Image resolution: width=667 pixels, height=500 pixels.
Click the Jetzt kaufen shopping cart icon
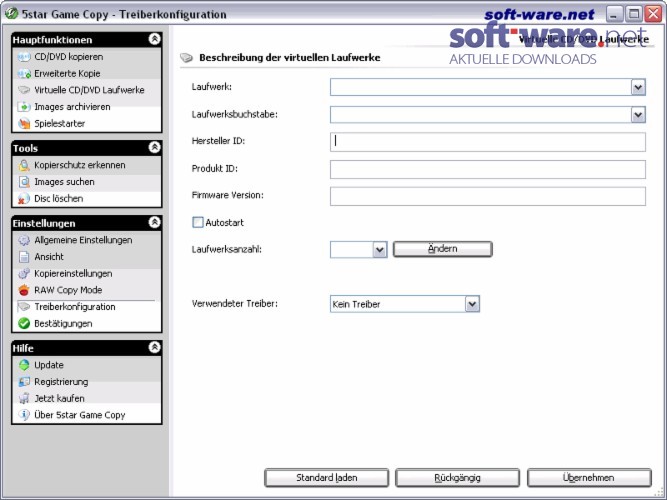coord(24,398)
